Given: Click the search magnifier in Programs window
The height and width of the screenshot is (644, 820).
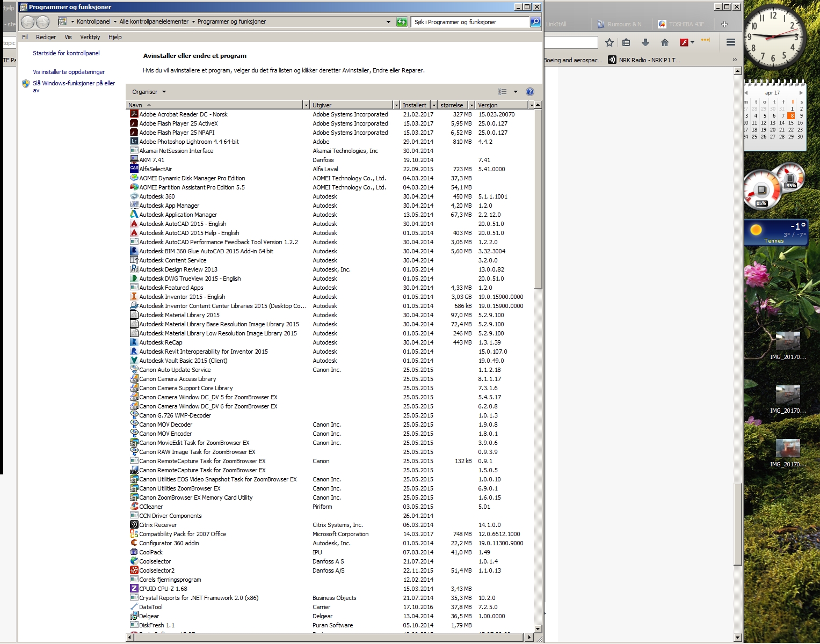Looking at the screenshot, I should click(x=535, y=22).
